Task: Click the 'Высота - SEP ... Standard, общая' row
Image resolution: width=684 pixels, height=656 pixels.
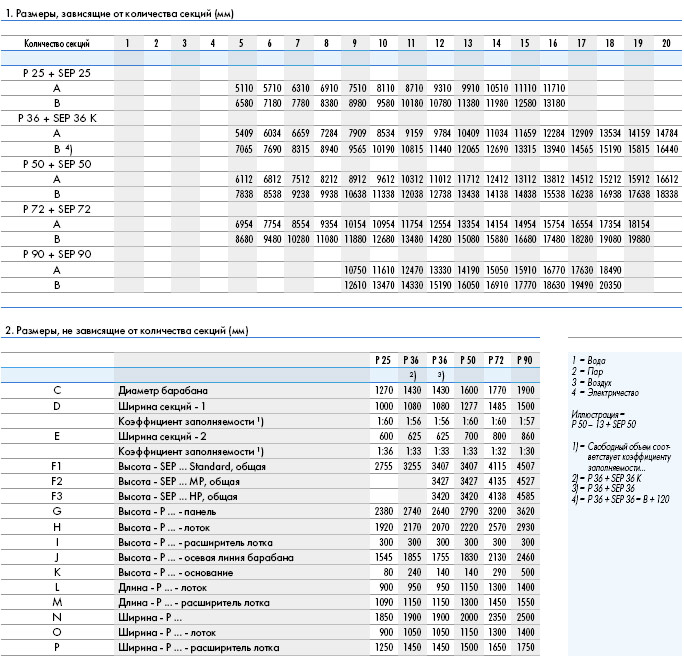Action: [270, 466]
